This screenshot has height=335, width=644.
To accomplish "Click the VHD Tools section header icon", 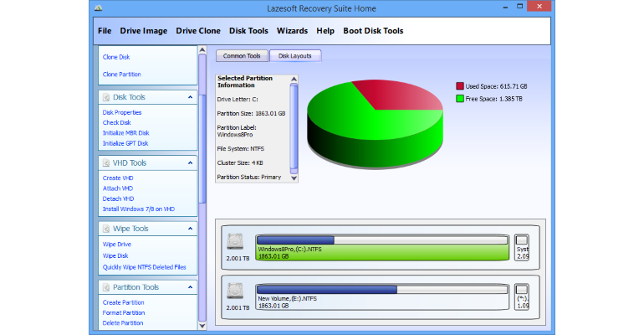I will [x=106, y=163].
